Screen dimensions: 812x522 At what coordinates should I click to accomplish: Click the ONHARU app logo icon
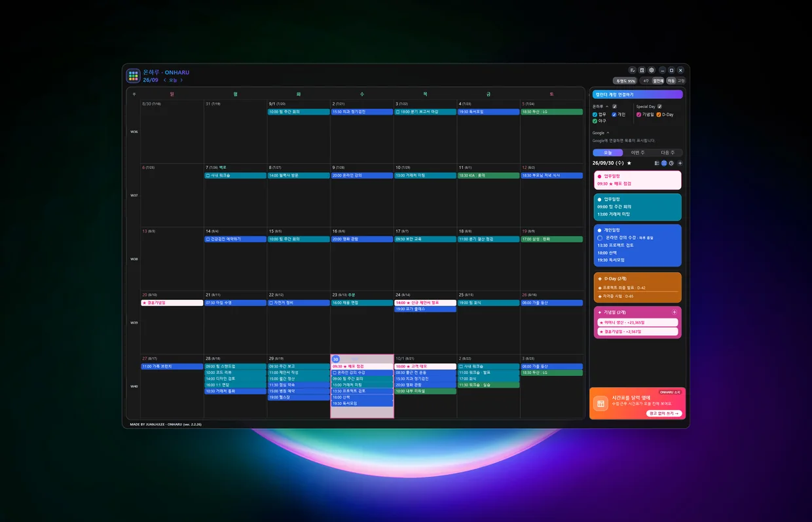pos(134,76)
